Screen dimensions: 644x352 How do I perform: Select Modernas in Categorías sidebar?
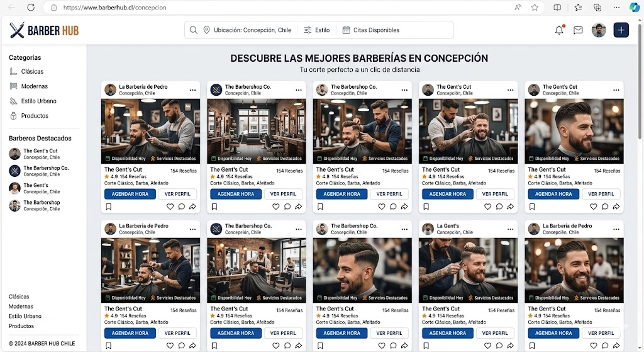coord(34,86)
